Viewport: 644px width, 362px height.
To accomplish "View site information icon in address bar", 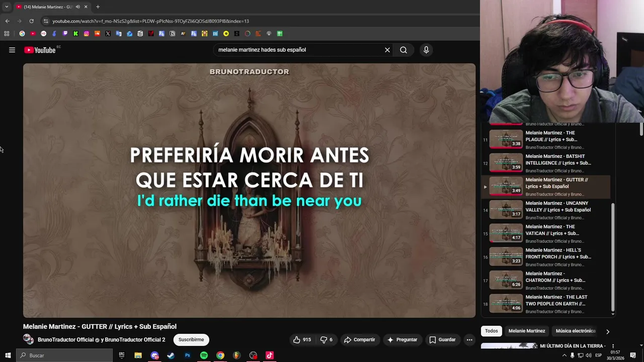I will tap(46, 21).
